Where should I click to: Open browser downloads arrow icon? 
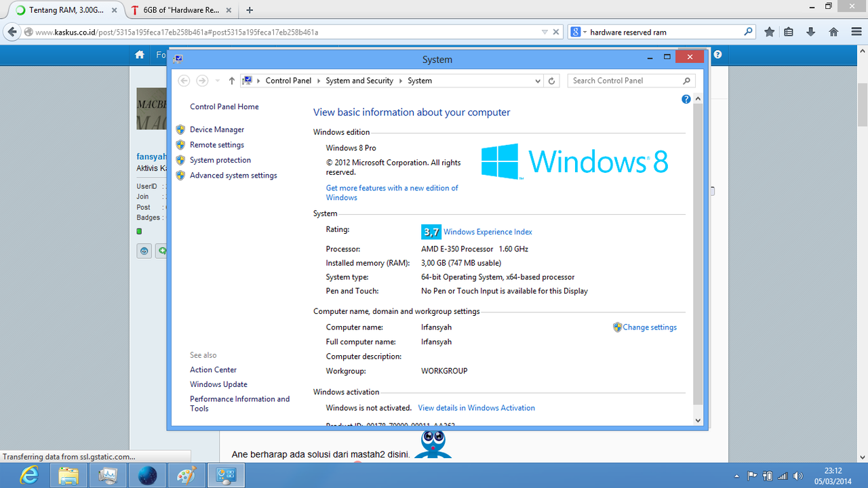[x=810, y=32]
